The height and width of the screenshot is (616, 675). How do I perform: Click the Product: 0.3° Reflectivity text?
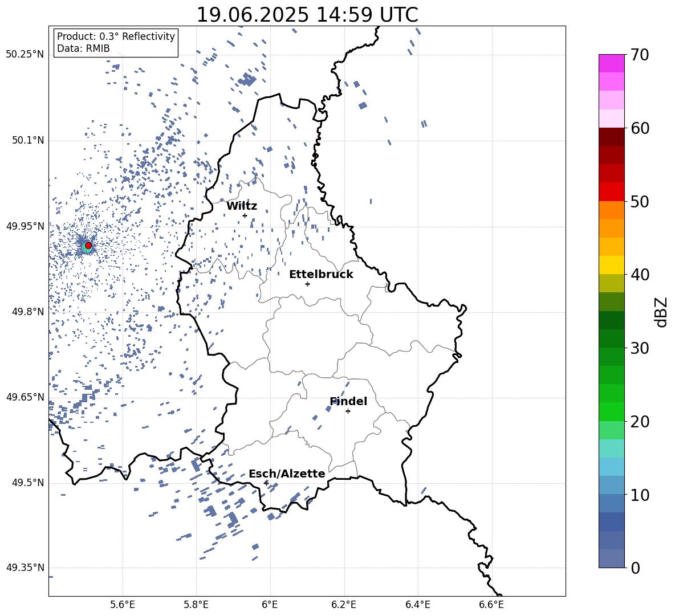(116, 36)
